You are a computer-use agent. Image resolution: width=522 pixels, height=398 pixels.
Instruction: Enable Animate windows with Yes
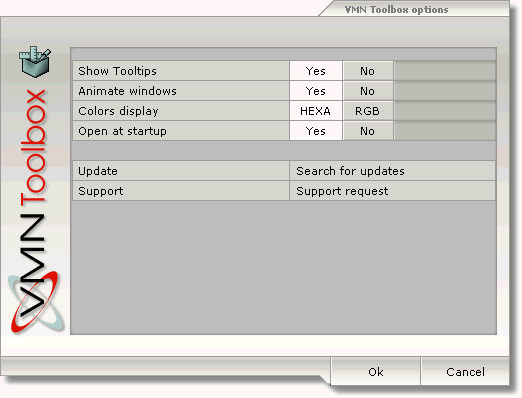(316, 91)
